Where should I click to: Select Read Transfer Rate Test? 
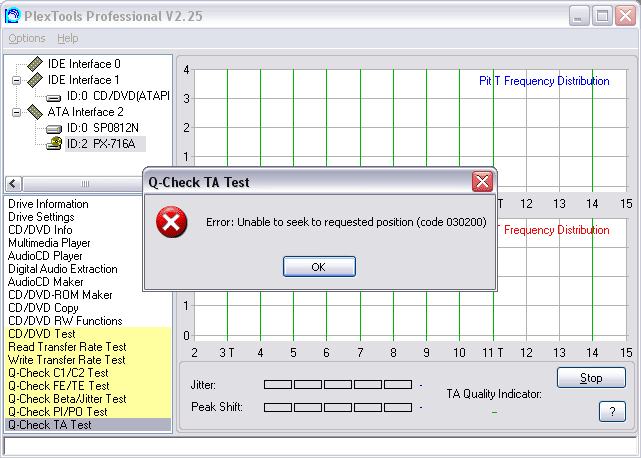[x=88, y=347]
